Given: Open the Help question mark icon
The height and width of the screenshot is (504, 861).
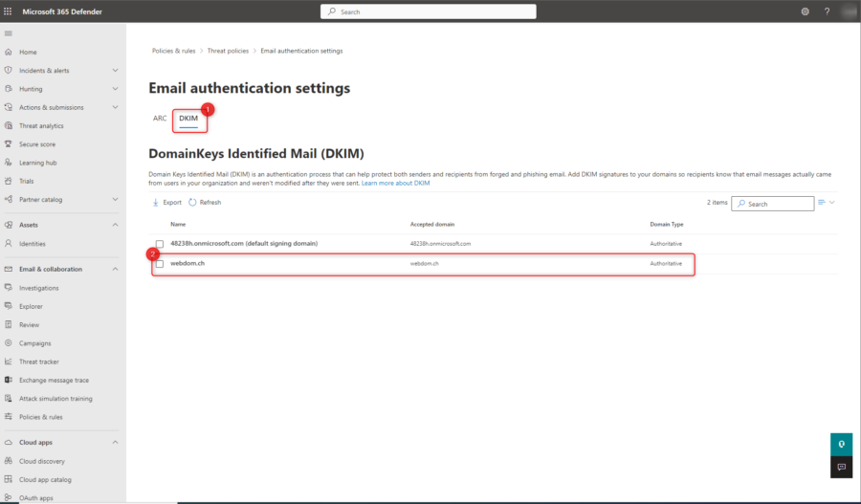Looking at the screenshot, I should coord(827,11).
